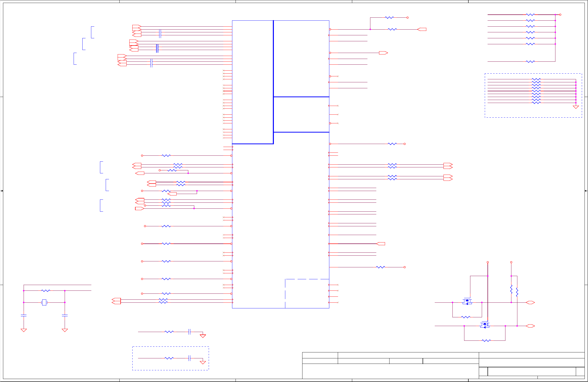Click lower hexagonal port right of MOSFETs
The image size is (588, 382).
(x=530, y=326)
